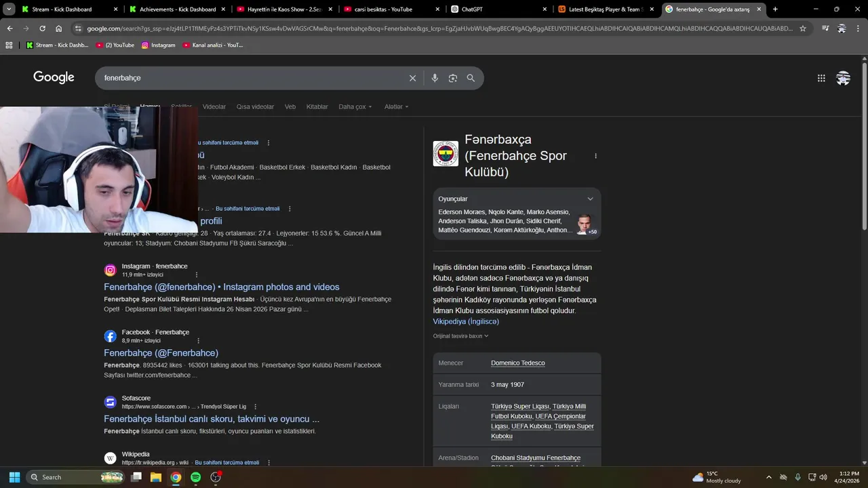Open the Daha çox dropdown
This screenshot has width=868, height=488.
[355, 107]
